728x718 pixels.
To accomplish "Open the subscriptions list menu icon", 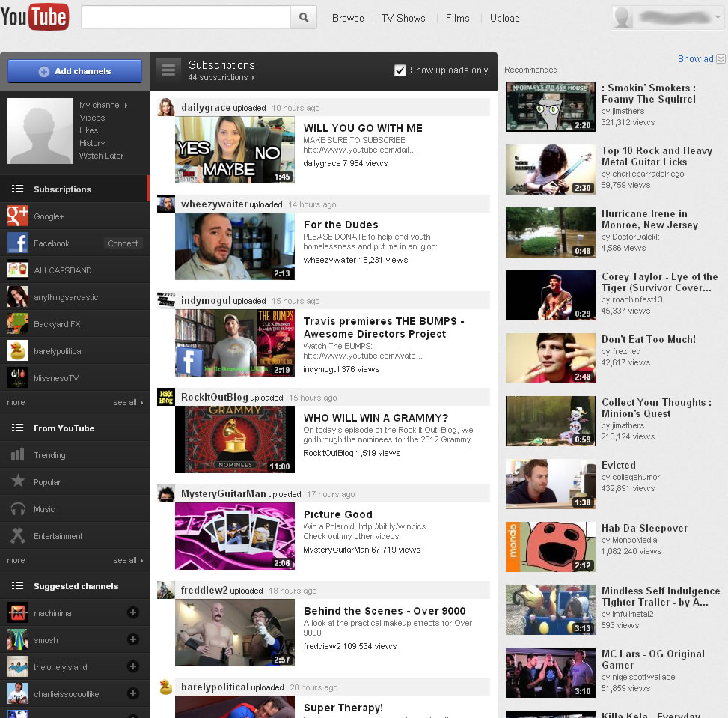I will click(168, 70).
